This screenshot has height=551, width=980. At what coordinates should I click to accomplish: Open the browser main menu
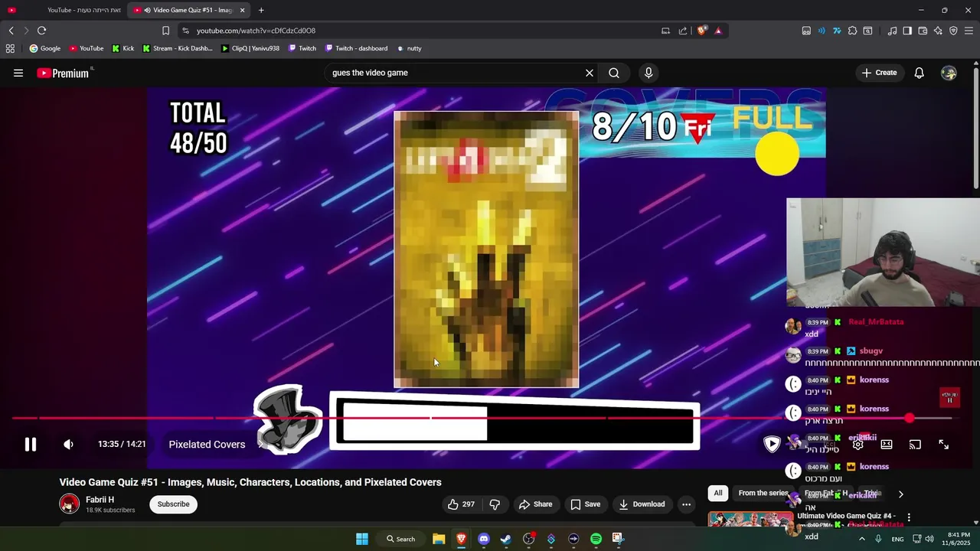(x=969, y=31)
